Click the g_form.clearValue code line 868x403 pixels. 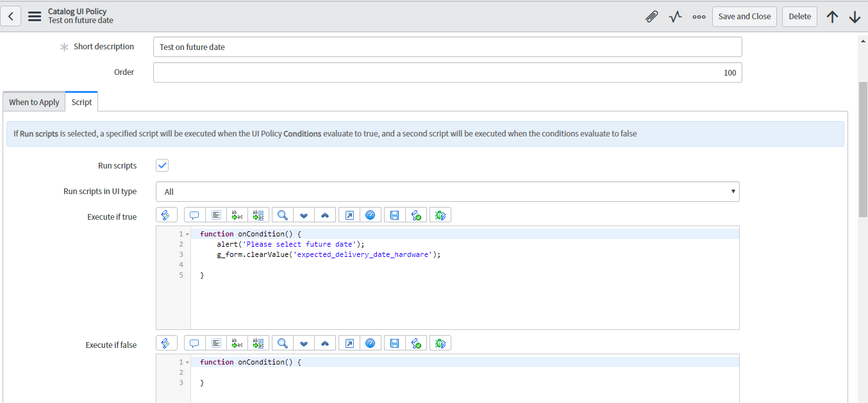[329, 254]
